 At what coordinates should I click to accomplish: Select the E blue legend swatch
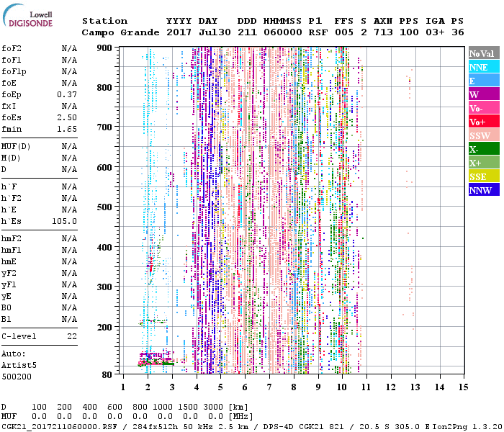(x=484, y=81)
